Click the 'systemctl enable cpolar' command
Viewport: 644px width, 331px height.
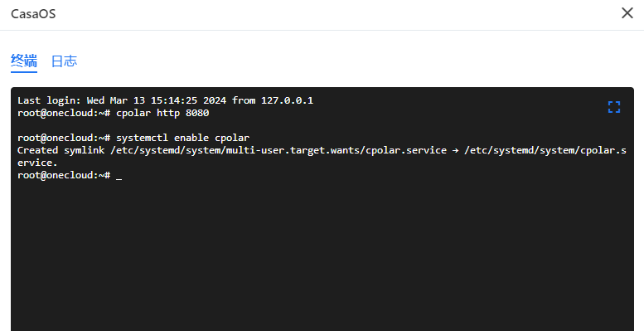(183, 138)
